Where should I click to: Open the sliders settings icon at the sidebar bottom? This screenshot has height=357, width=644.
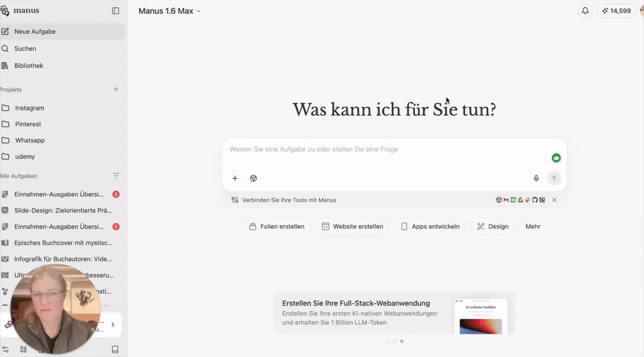5,349
